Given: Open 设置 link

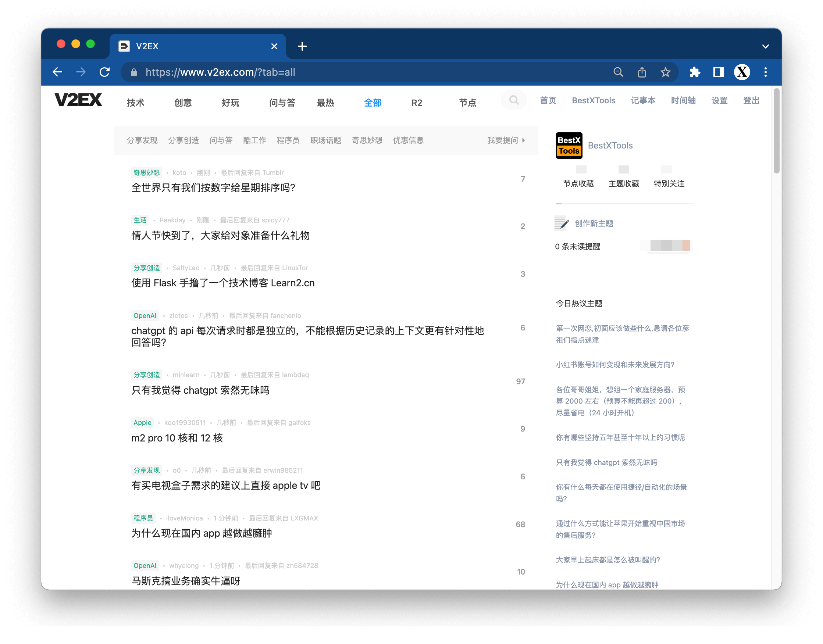Looking at the screenshot, I should 719,100.
